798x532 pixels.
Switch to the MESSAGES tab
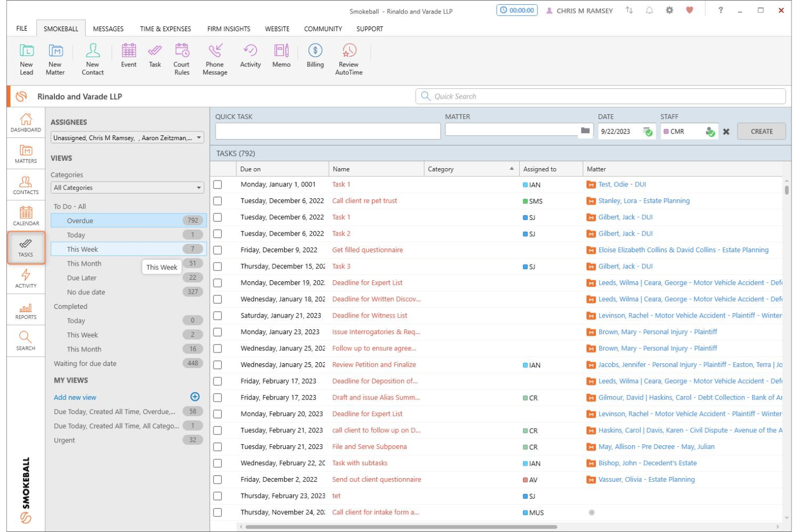(108, 29)
